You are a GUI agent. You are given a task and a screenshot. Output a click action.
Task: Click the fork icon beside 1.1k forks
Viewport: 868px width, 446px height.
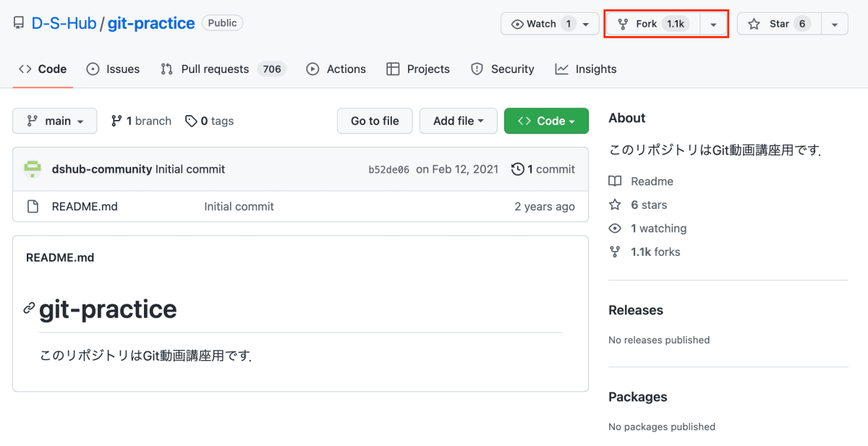pos(615,252)
